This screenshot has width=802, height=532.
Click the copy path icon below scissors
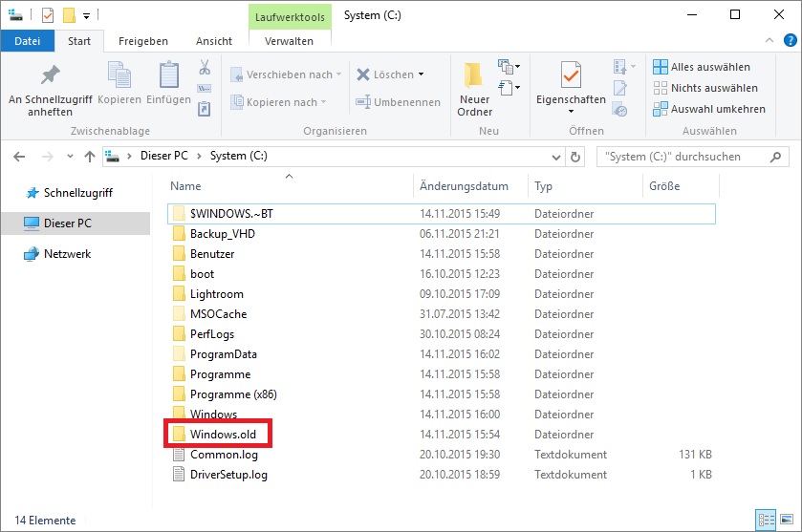(x=205, y=89)
